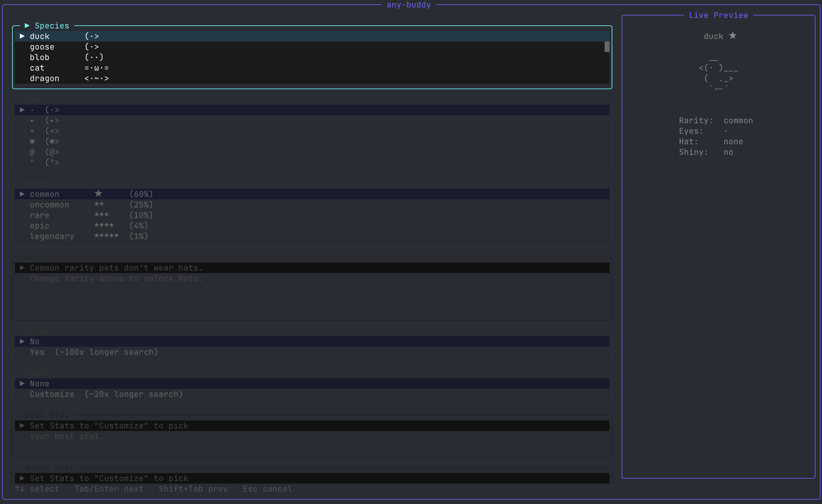Click the Shiny panel header

(x=37, y=331)
